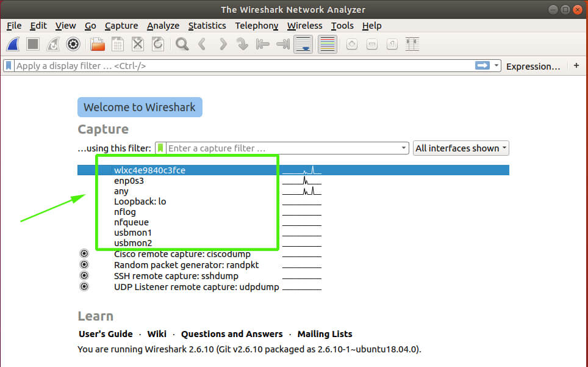The height and width of the screenshot is (367, 588).
Task: Open the Telephony menu
Action: tap(257, 26)
